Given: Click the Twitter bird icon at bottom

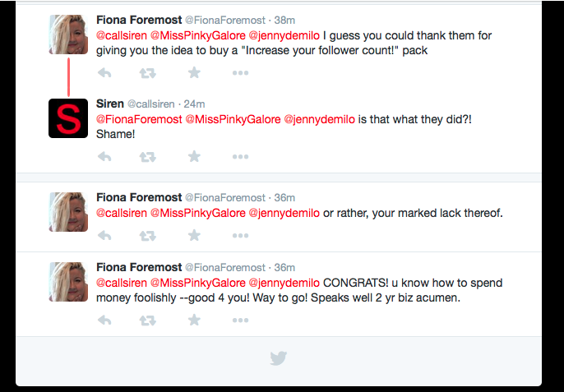Looking at the screenshot, I should (x=279, y=358).
